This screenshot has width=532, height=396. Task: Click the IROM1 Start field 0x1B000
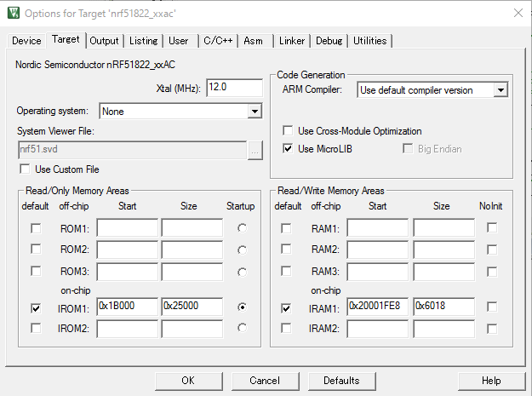(x=128, y=307)
